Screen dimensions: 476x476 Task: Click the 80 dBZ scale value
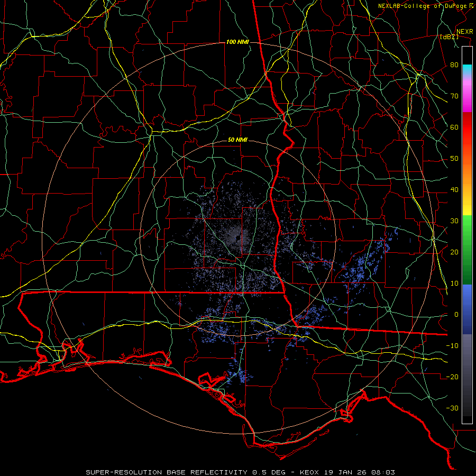(x=454, y=65)
